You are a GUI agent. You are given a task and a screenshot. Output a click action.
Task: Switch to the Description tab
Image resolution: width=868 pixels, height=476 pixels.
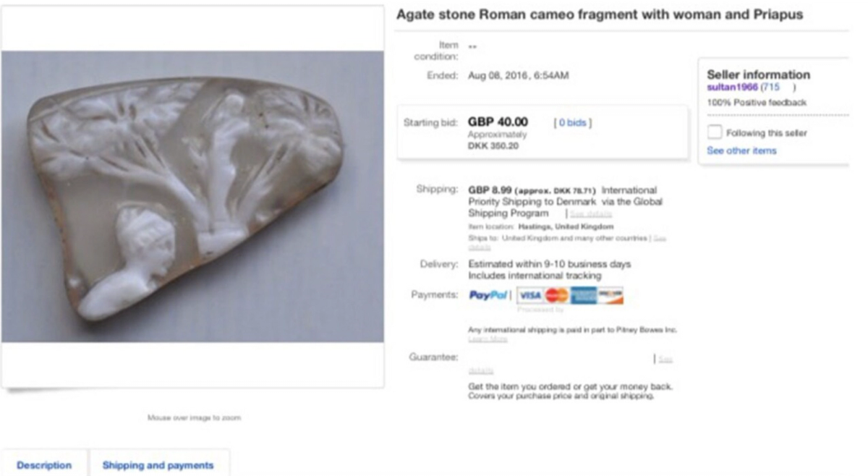44,466
